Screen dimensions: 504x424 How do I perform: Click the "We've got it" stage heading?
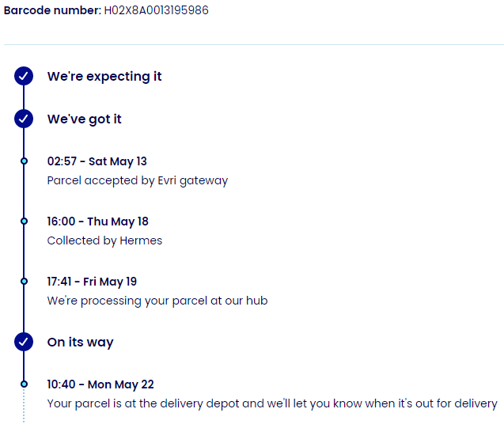(x=85, y=119)
